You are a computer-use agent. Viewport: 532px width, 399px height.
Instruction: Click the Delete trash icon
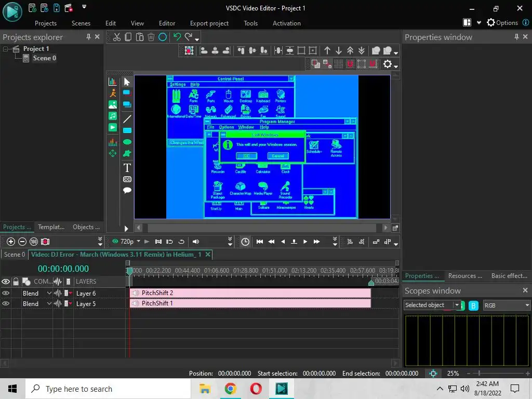151,37
